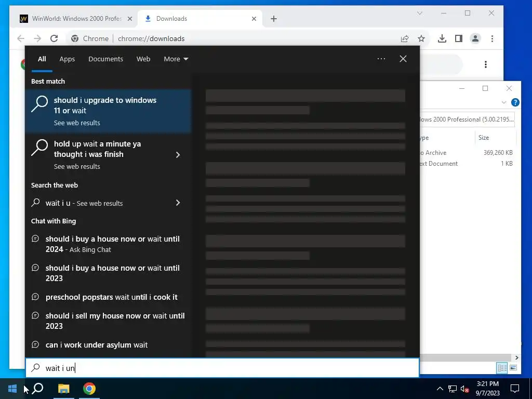Switch Explorer to large icons view
The image size is (532, 399).
[x=513, y=368]
